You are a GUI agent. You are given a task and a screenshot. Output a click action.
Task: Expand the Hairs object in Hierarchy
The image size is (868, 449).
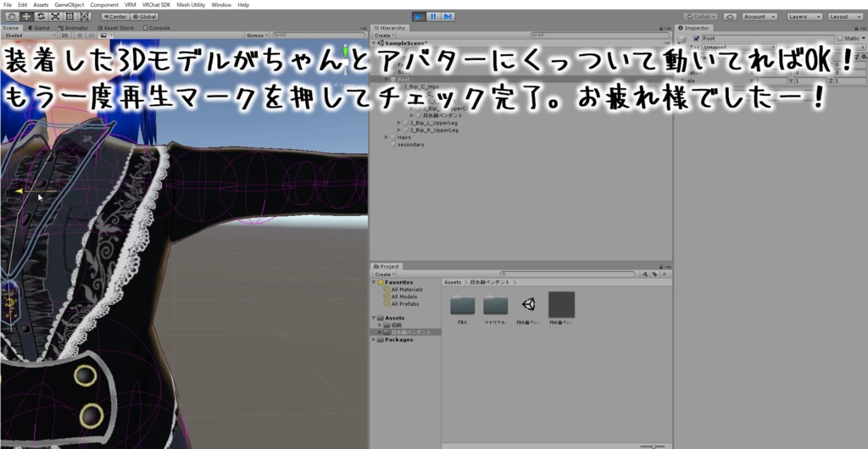coord(387,137)
